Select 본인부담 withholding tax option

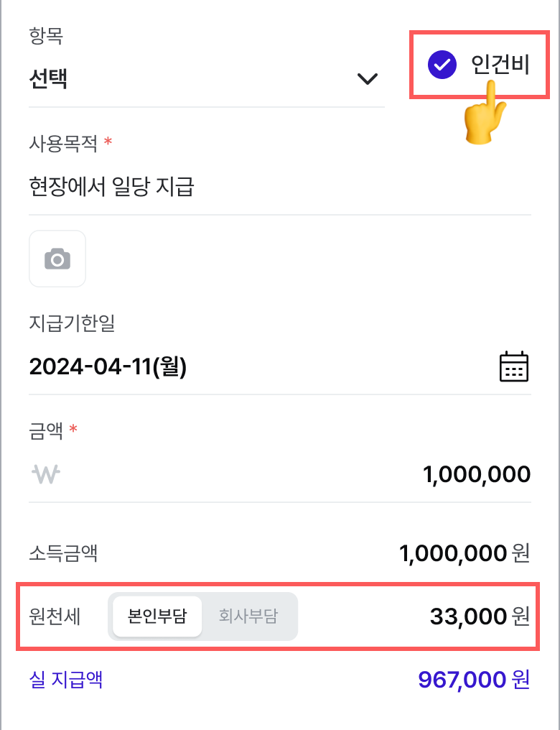click(x=157, y=616)
